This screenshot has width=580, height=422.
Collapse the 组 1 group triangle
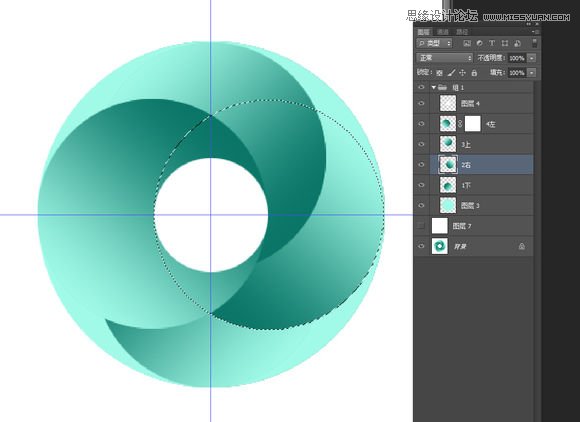pos(434,88)
